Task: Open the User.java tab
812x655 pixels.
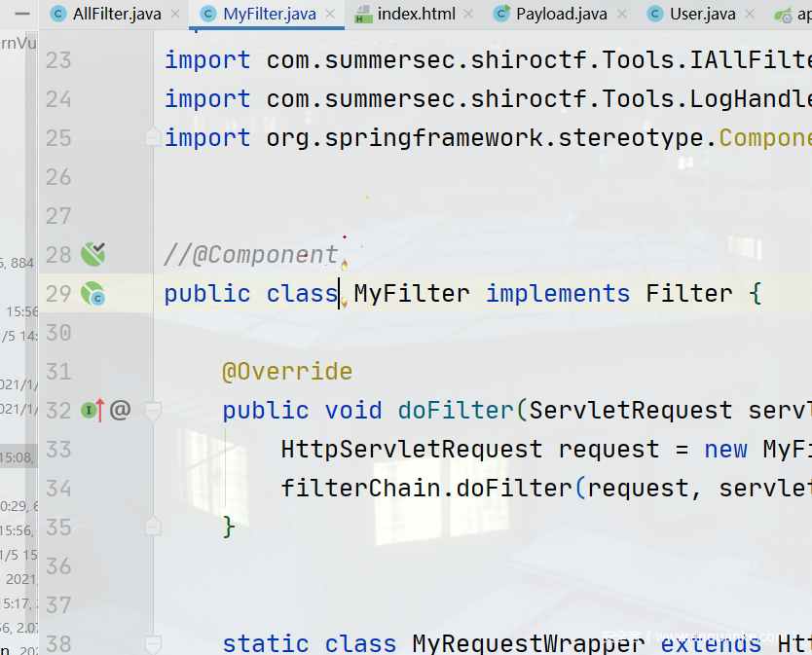Action: click(x=702, y=14)
